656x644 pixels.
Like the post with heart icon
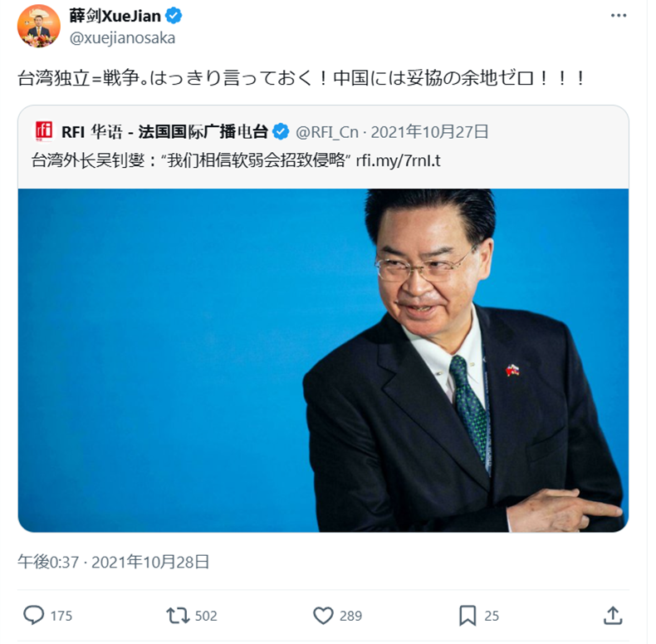(x=323, y=616)
